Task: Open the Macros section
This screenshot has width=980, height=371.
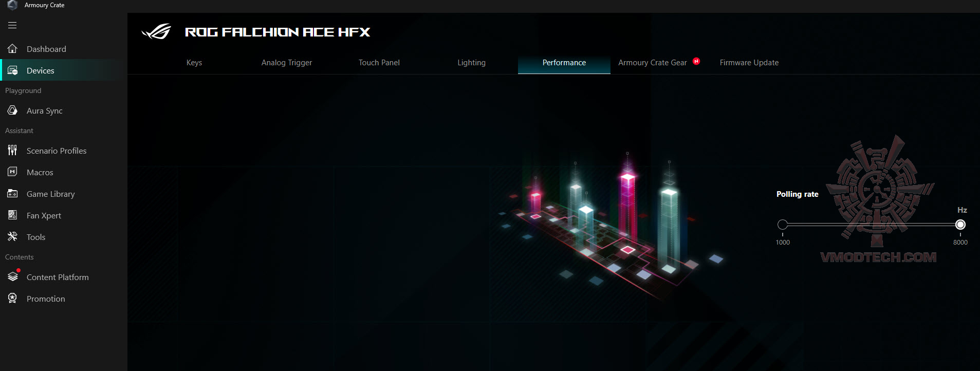Action: (x=64, y=172)
